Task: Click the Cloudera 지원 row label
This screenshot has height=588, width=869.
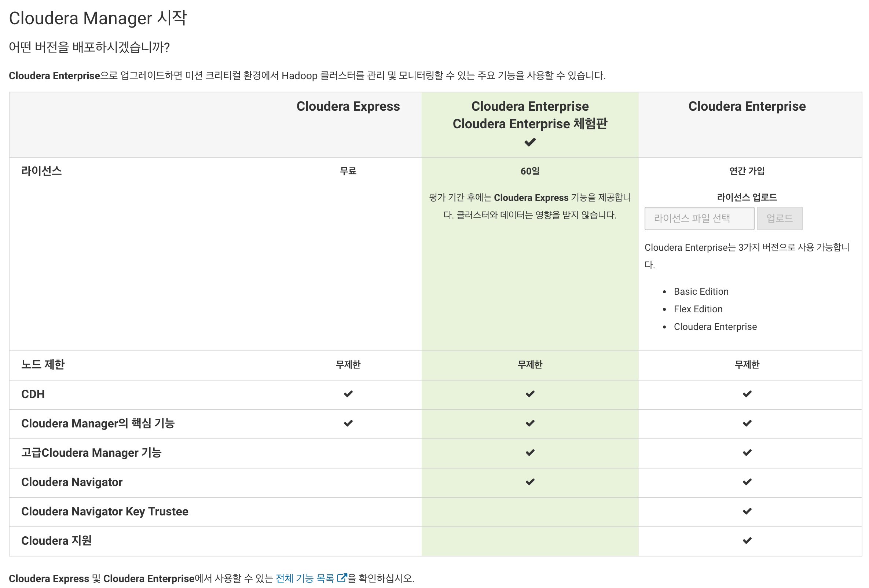Action: tap(56, 540)
